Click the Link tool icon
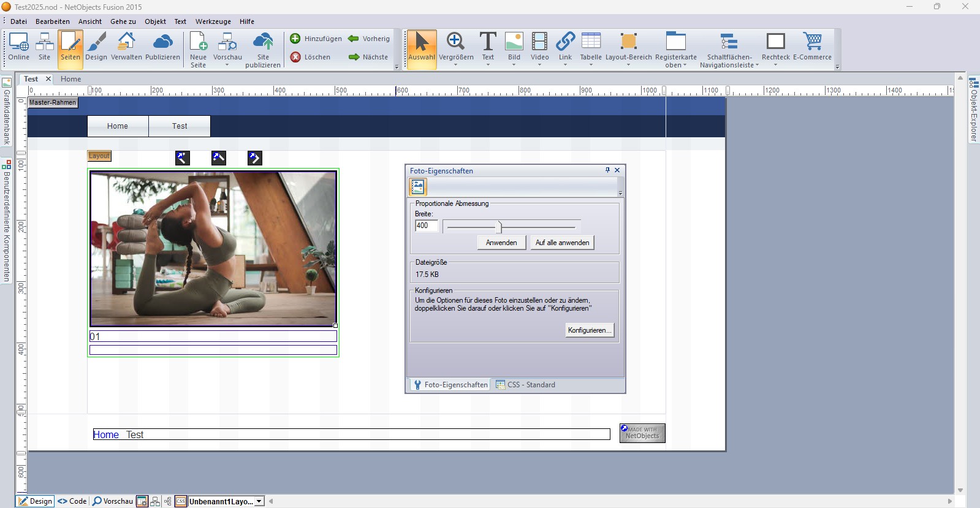 click(x=565, y=42)
